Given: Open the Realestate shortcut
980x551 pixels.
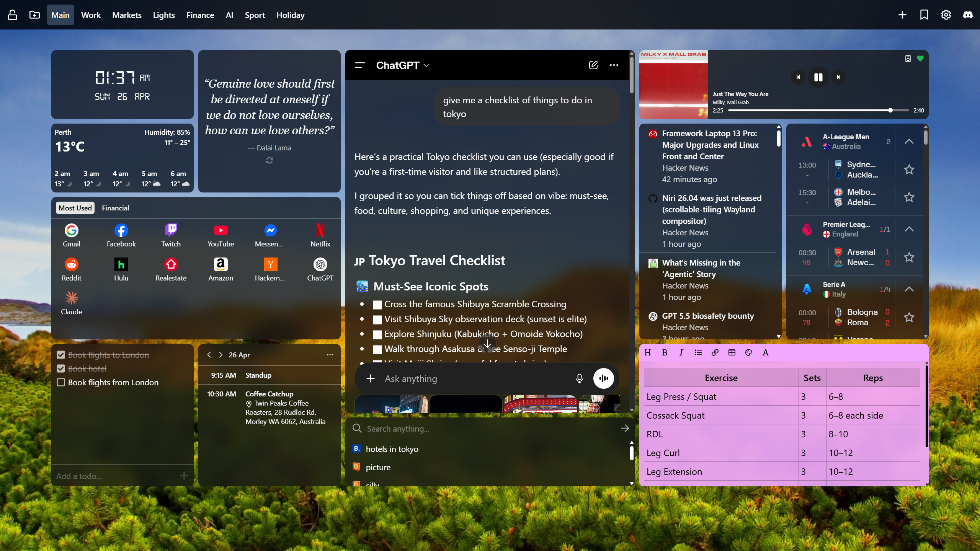Looking at the screenshot, I should tap(171, 269).
